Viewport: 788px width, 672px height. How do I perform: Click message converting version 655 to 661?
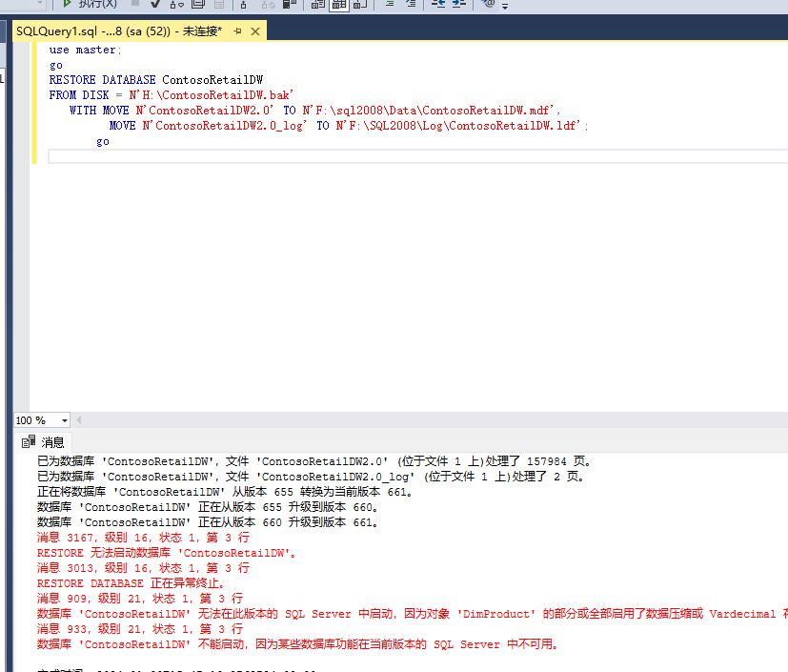pyautogui.click(x=225, y=492)
